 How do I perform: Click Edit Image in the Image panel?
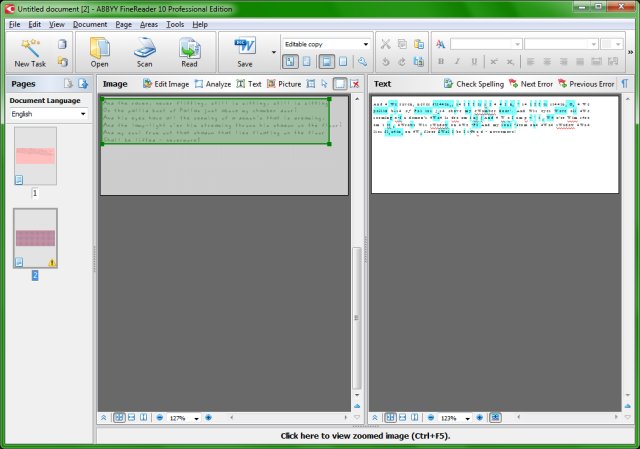tap(165, 84)
